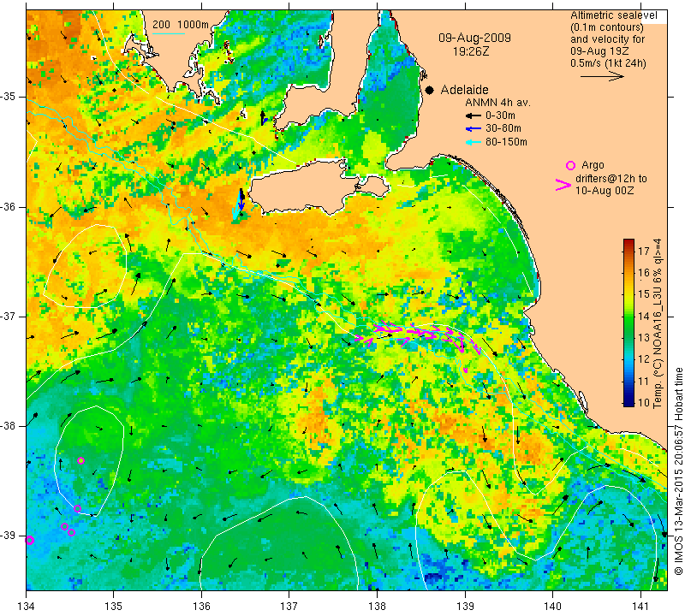The width and height of the screenshot is (685, 616).
Task: Click the longitude '134' axis label
Action: point(27,607)
